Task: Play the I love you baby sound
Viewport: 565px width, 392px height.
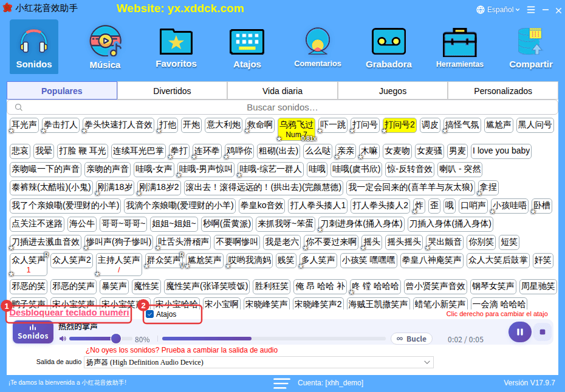Action: click(501, 150)
